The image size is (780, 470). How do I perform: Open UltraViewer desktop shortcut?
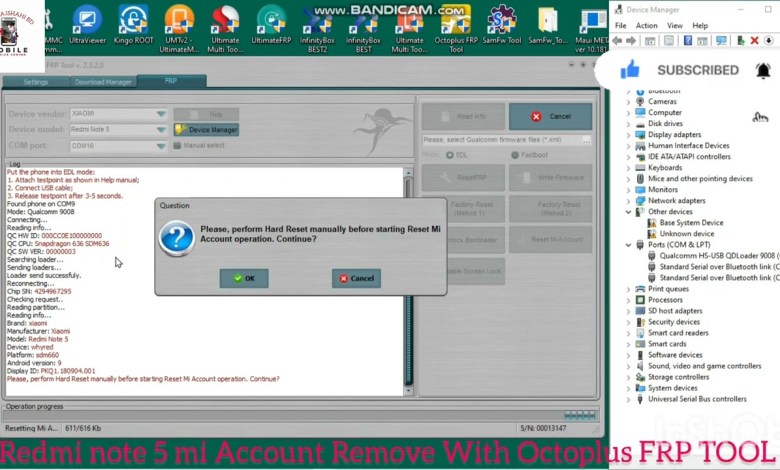click(88, 24)
